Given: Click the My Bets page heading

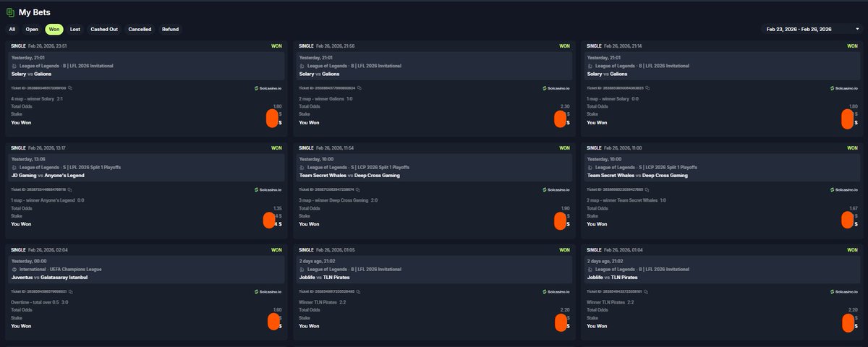Looking at the screenshot, I should pyautogui.click(x=35, y=12).
